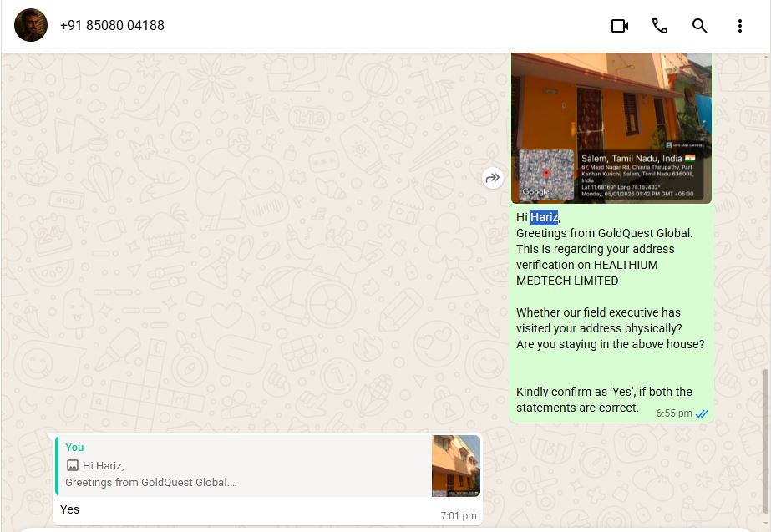Open search in this chat
This screenshot has height=532, width=771.
(699, 26)
